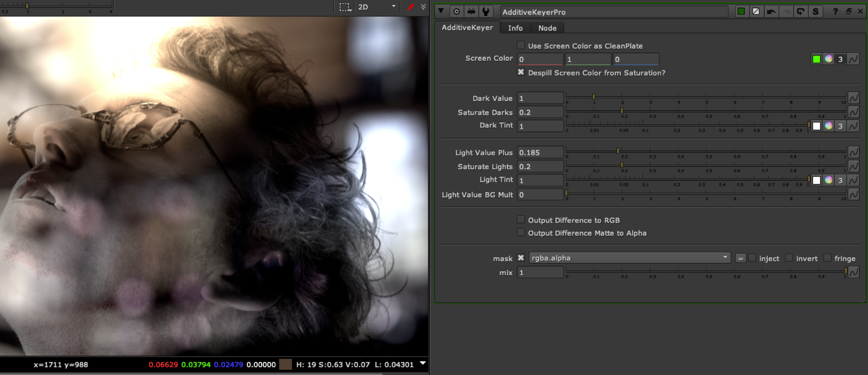
Task: Check the invert mask option
Action: pyautogui.click(x=789, y=258)
